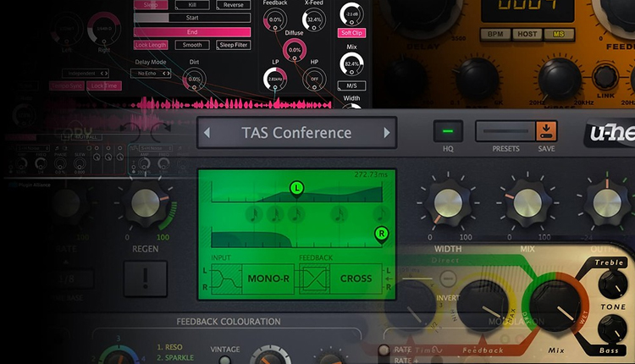This screenshot has width=635, height=364.
Task: Toggle the HQ mode button
Action: tap(448, 131)
